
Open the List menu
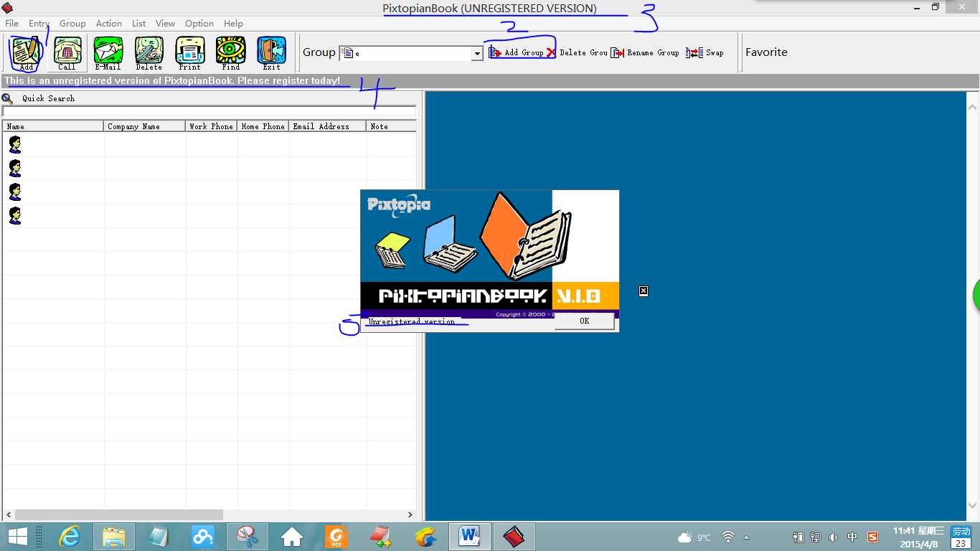[139, 24]
